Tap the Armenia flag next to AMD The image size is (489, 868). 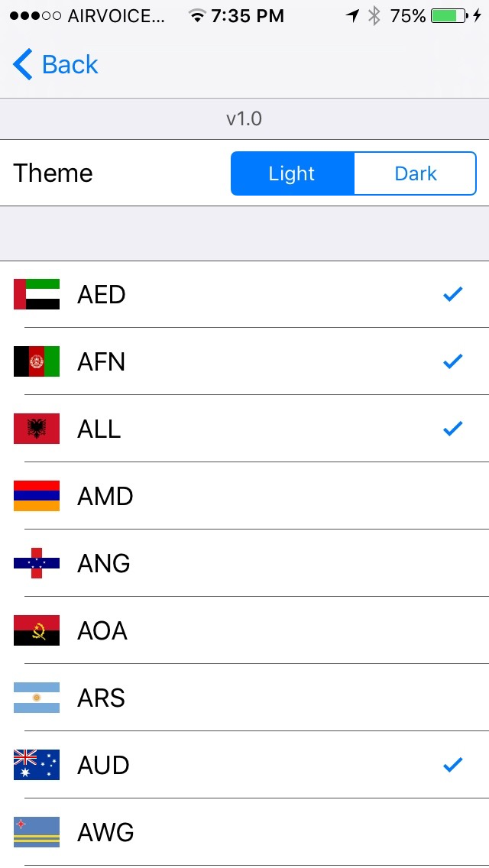[x=37, y=496]
